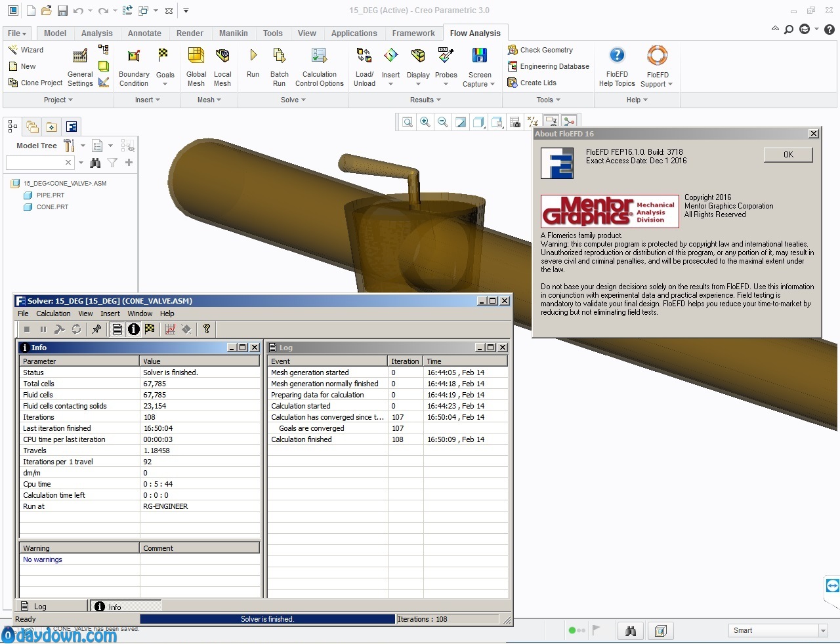
Task: Toggle spin center in viewport toolbar
Action: click(x=569, y=122)
